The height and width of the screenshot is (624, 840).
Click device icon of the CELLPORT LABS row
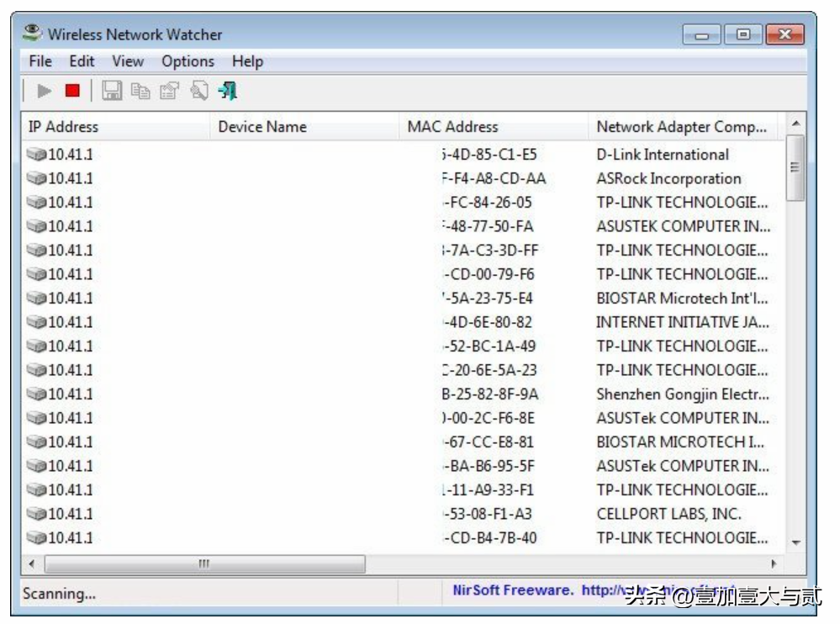tap(36, 514)
